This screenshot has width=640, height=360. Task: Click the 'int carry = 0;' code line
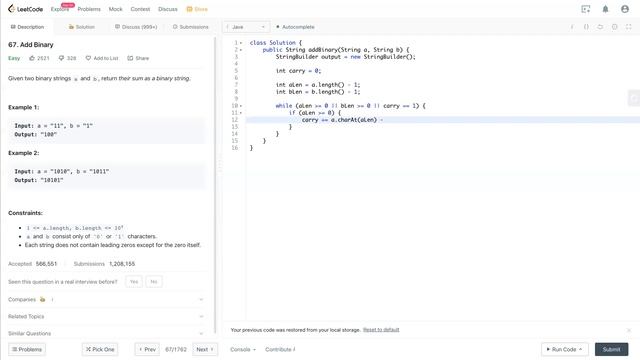click(298, 71)
